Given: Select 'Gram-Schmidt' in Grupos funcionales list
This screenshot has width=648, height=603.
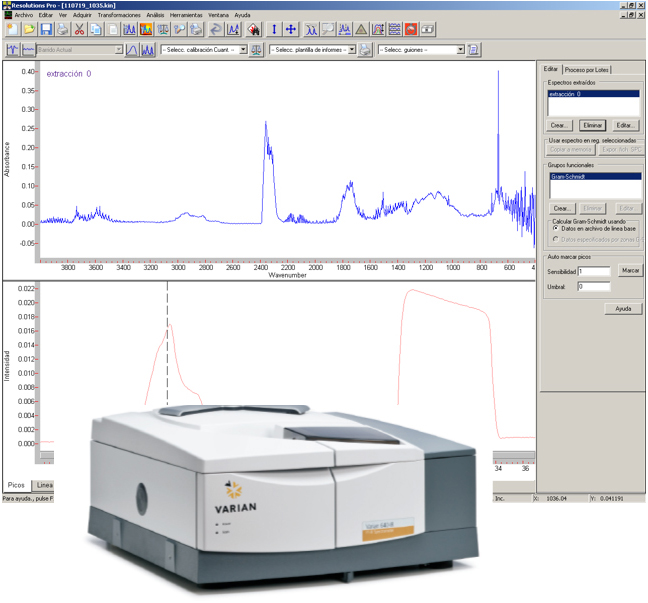Looking at the screenshot, I should coord(596,176).
